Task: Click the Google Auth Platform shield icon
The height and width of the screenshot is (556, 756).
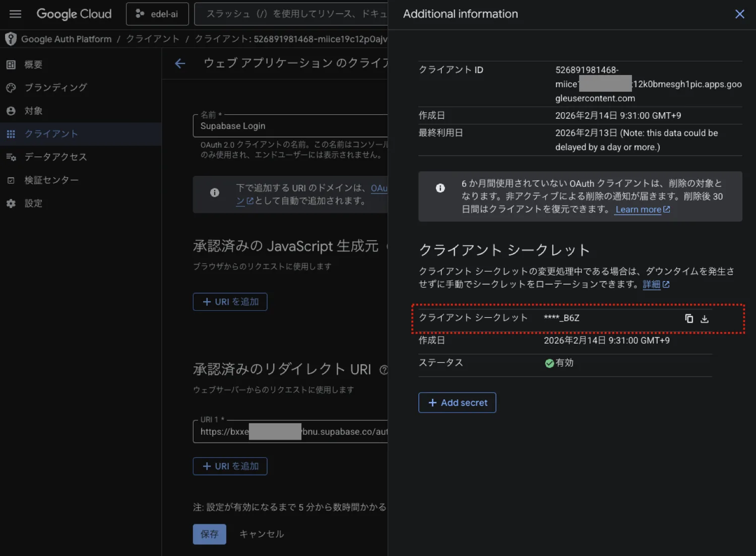Action: tap(11, 39)
